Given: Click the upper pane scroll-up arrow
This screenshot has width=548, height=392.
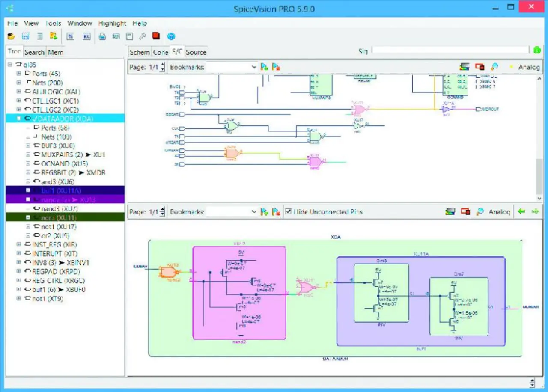Looking at the screenshot, I should pyautogui.click(x=539, y=78).
